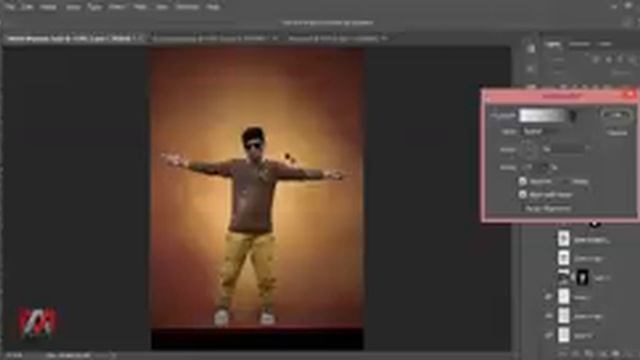Viewport: 640px width, 360px height.
Task: Toggle the Dither checkbox
Action: [x=565, y=181]
